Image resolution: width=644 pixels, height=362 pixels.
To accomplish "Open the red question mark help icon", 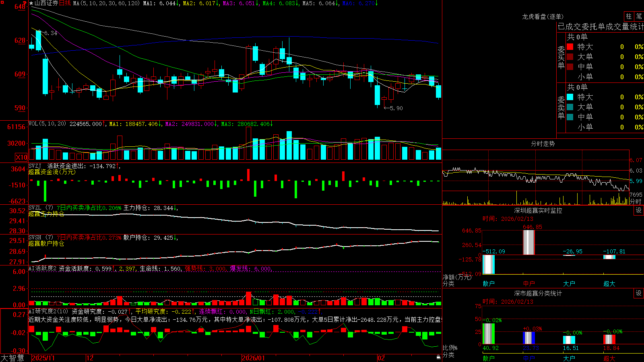I will click(25, 3).
